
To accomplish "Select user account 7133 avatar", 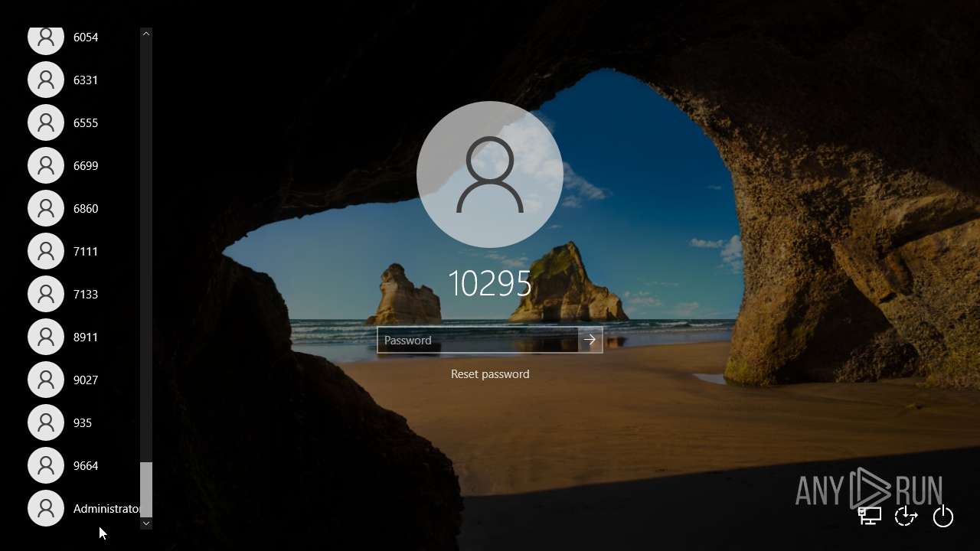I will coord(46,294).
